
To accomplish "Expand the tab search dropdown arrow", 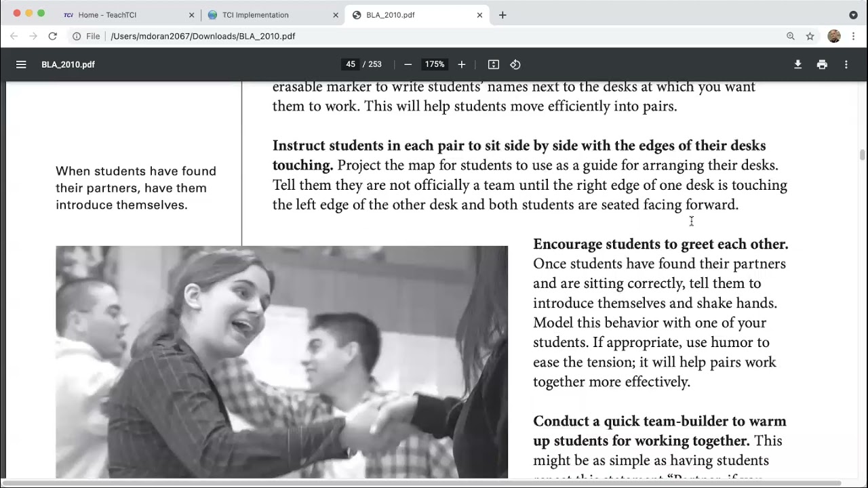I will point(853,15).
